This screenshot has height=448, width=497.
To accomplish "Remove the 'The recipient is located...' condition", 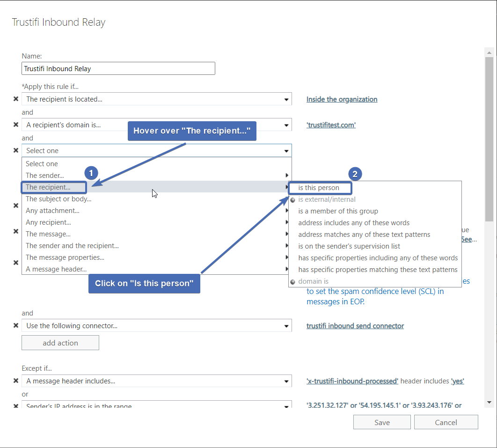I will point(16,99).
